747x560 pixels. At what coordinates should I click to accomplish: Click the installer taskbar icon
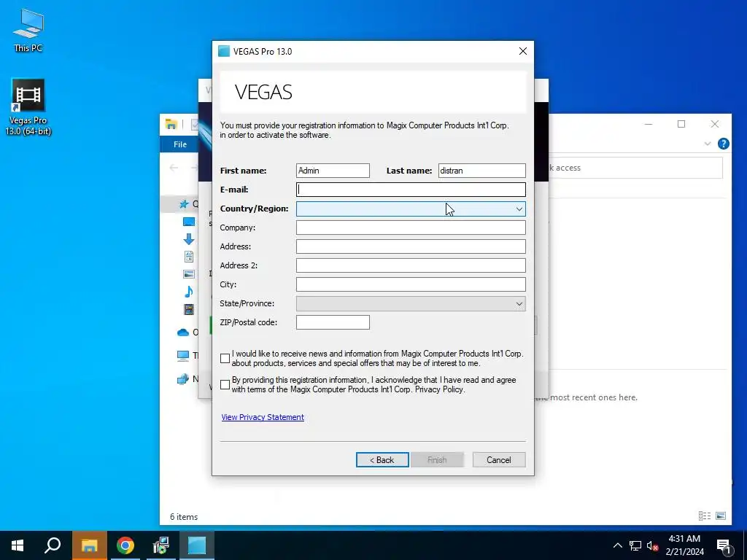[161, 545]
